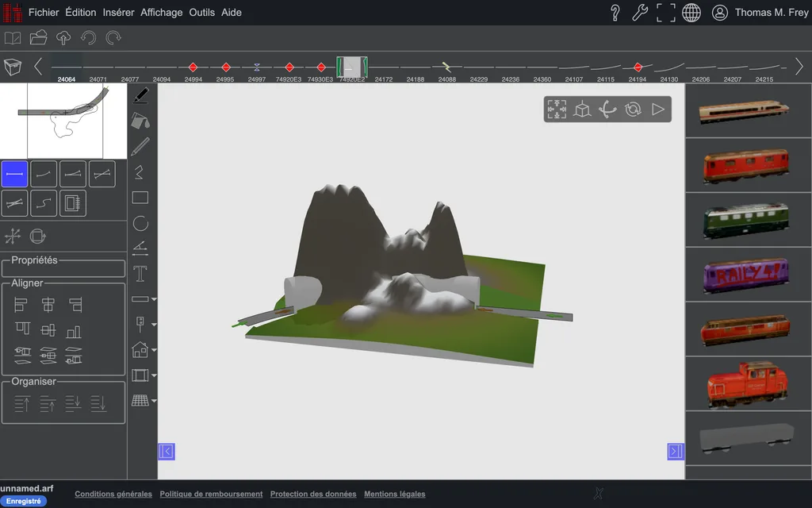Expand the house buildings tool dropdown
Viewport: 812px width, 508px height.
point(154,350)
